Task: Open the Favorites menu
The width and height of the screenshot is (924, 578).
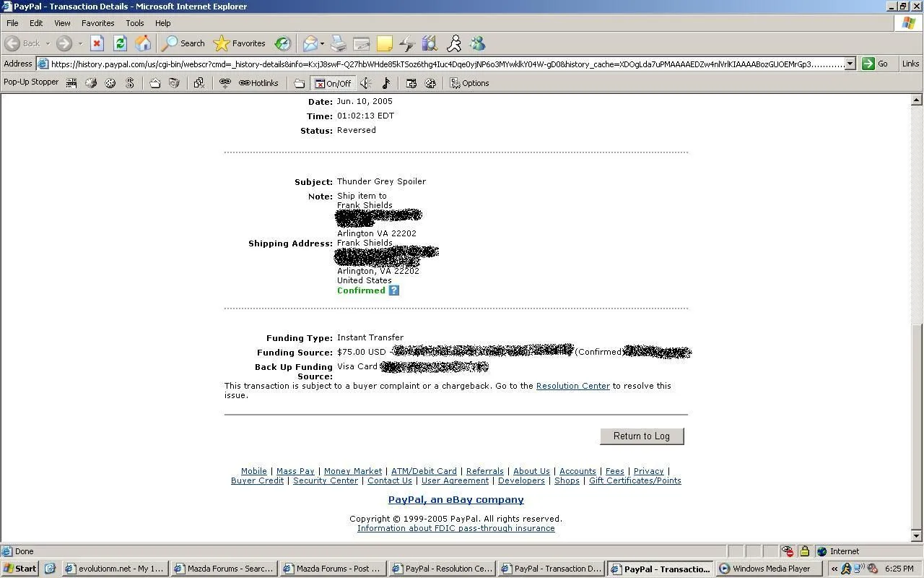Action: (x=98, y=23)
